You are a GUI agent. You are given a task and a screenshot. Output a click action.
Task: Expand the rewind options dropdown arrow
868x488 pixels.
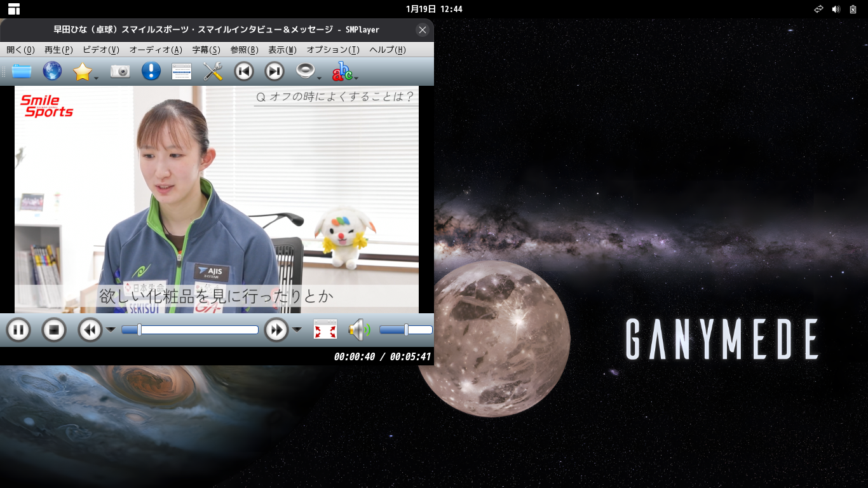tap(111, 329)
